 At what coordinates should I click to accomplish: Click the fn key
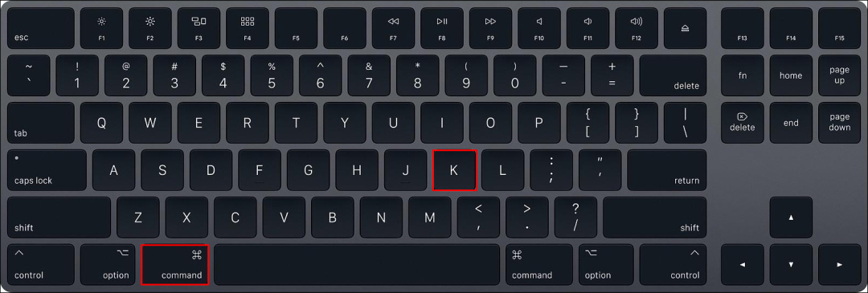tap(743, 75)
